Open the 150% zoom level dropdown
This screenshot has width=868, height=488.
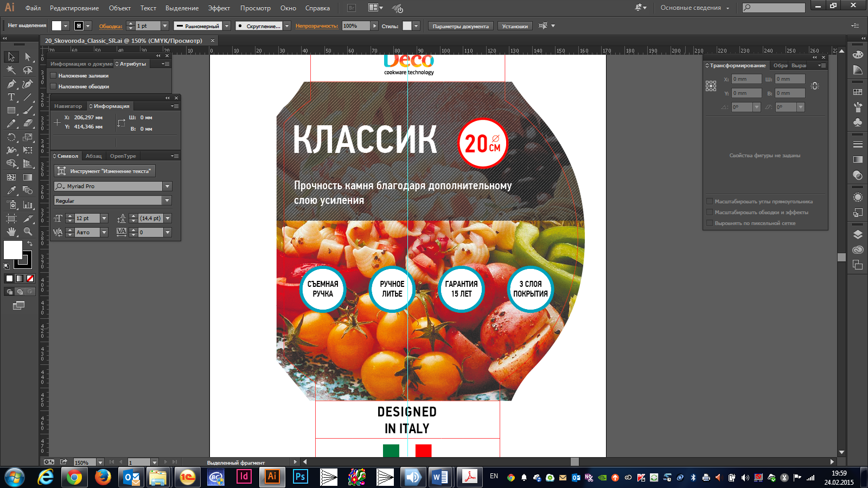[x=100, y=463]
